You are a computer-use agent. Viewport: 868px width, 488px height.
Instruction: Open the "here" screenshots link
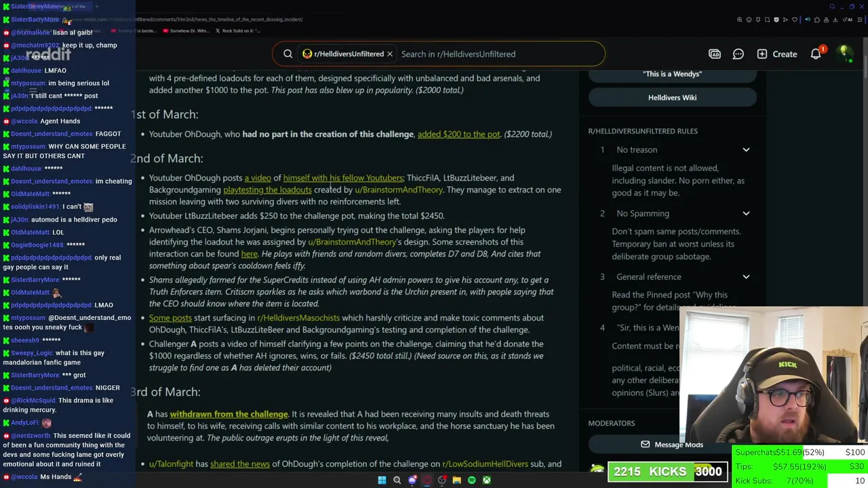250,254
